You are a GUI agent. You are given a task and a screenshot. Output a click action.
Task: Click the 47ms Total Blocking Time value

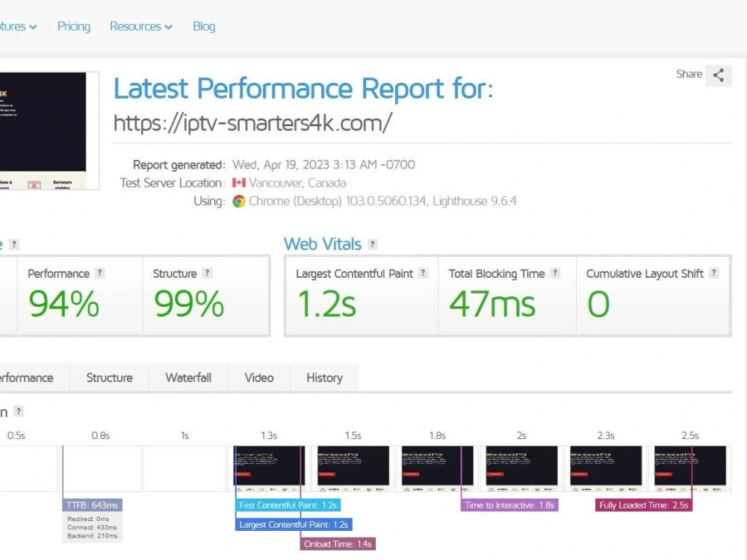click(492, 305)
